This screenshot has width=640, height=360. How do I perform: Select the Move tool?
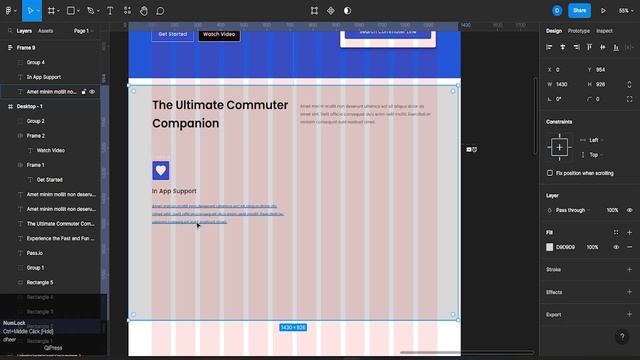point(30,11)
